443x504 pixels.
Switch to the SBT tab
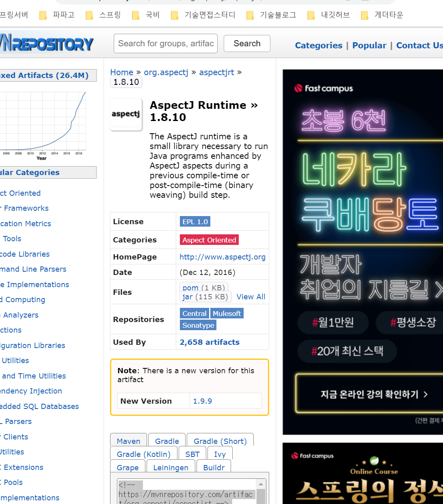pos(192,454)
